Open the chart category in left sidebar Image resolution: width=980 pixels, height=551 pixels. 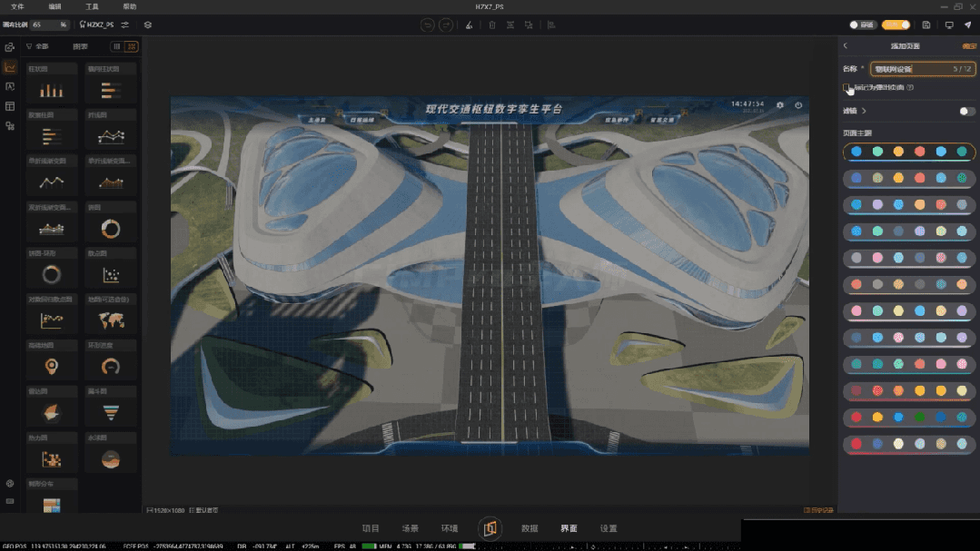tap(10, 67)
